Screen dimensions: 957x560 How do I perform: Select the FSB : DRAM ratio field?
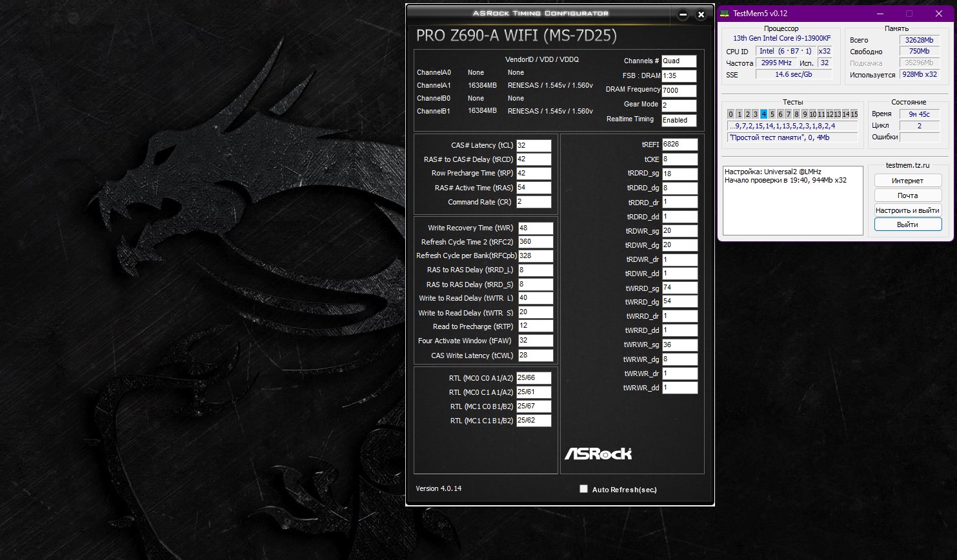click(679, 76)
